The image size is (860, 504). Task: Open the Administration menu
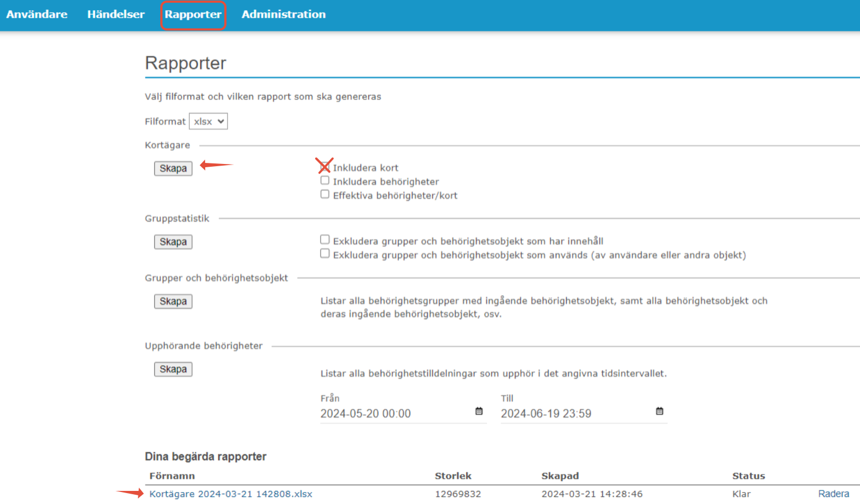283,14
